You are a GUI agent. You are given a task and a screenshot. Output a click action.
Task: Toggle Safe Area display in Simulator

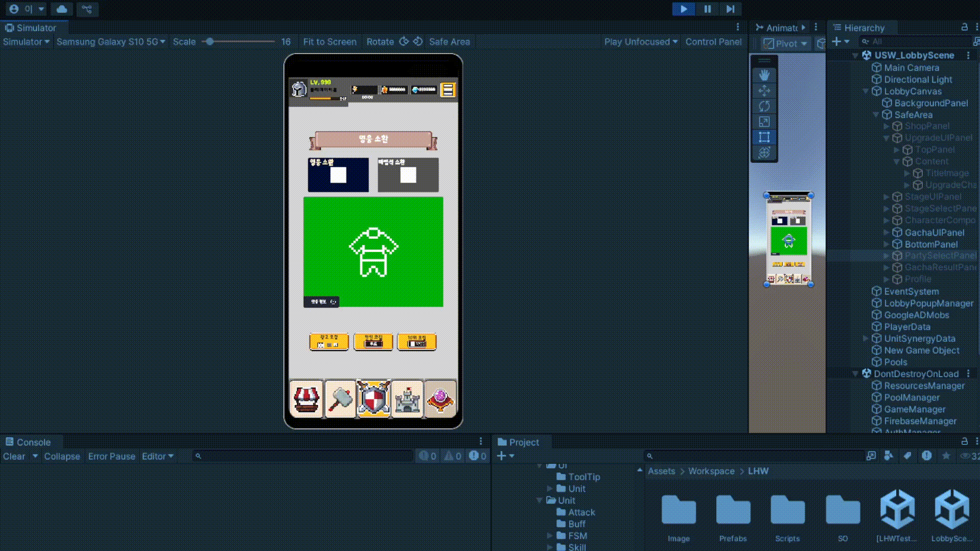click(x=449, y=42)
